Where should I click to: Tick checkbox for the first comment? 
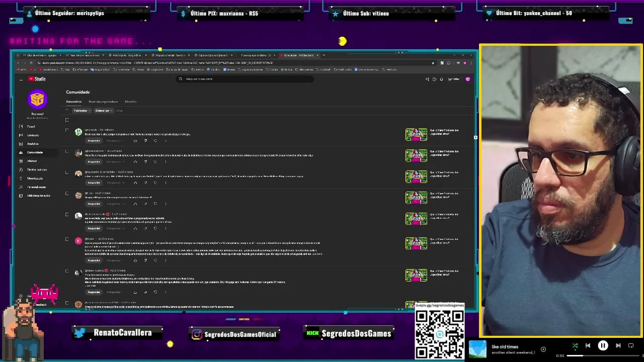[x=67, y=130]
